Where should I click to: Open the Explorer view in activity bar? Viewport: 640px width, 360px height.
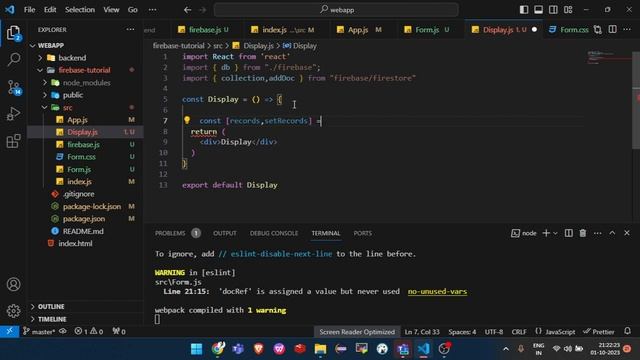click(x=13, y=33)
